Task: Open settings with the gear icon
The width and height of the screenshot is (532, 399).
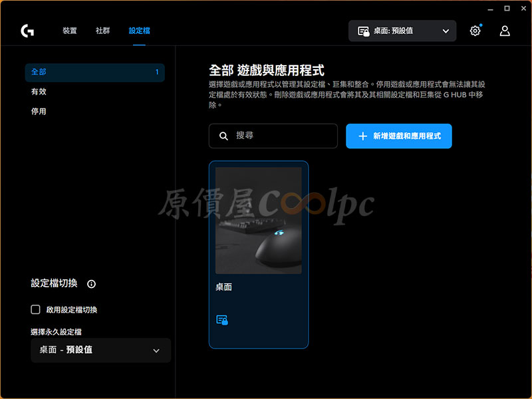Action: coord(475,31)
